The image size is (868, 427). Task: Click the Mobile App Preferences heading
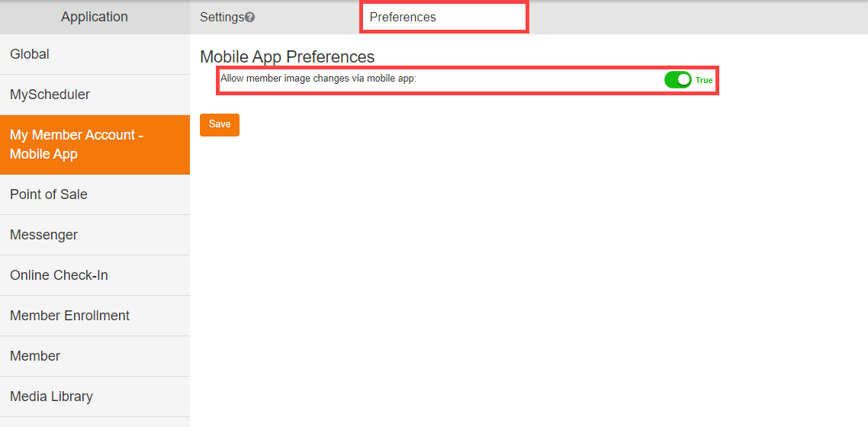(x=288, y=56)
